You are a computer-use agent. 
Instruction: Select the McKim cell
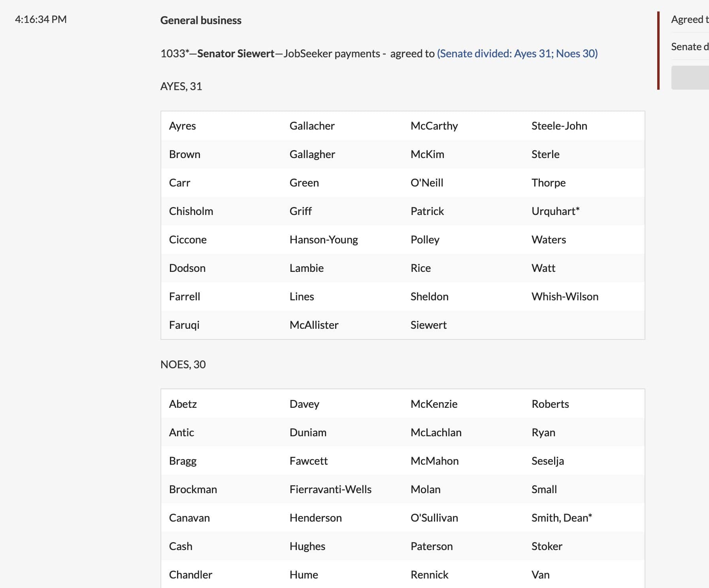coord(463,154)
